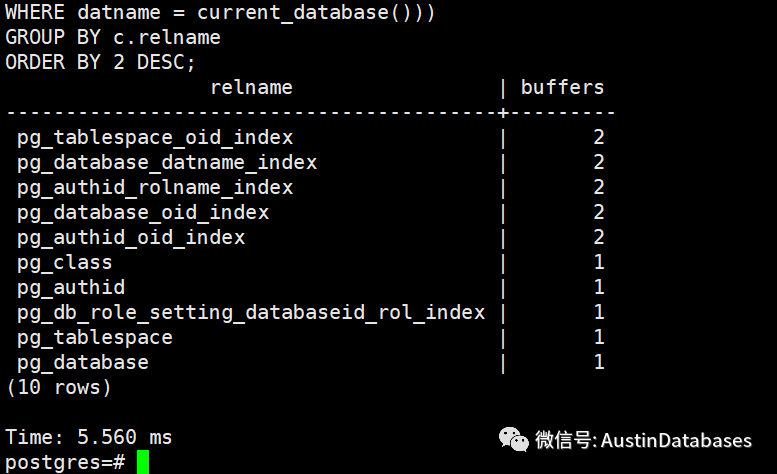Click the Time: 5.560 ms line
Viewport: 777px width, 474px height.
[x=89, y=437]
